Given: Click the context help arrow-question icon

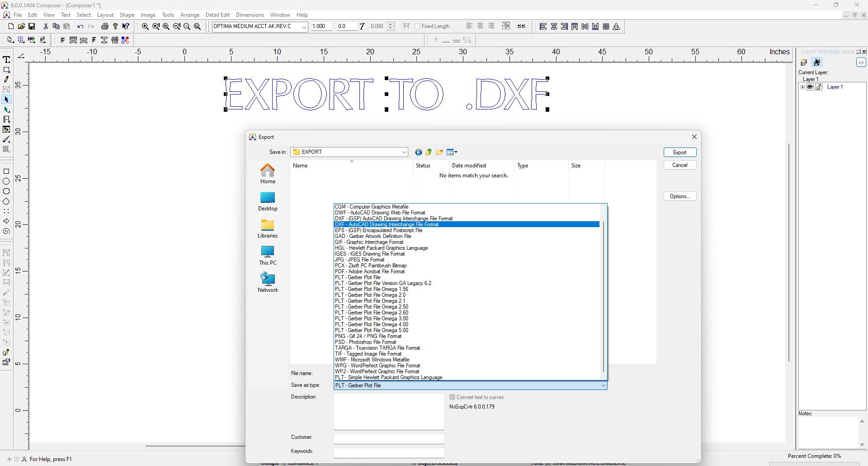Looking at the screenshot, I should 126,27.
